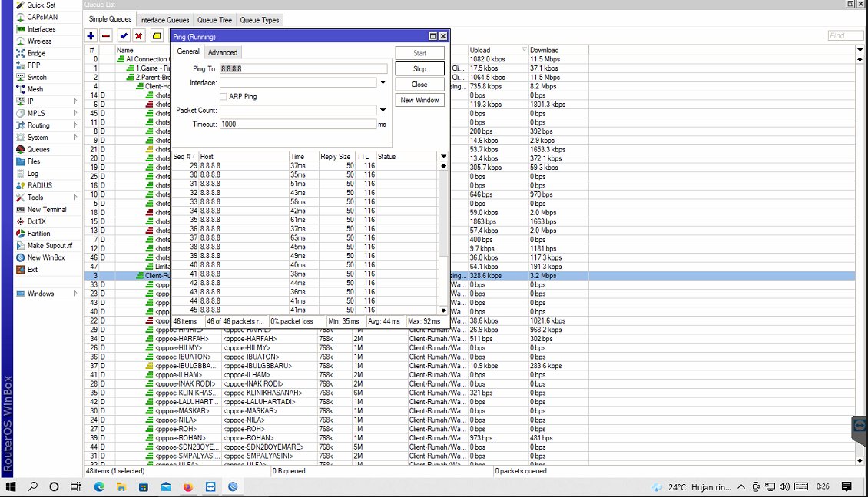The width and height of the screenshot is (868, 498).
Task: Expand the Packet Count dropdown arrow
Action: 383,110
